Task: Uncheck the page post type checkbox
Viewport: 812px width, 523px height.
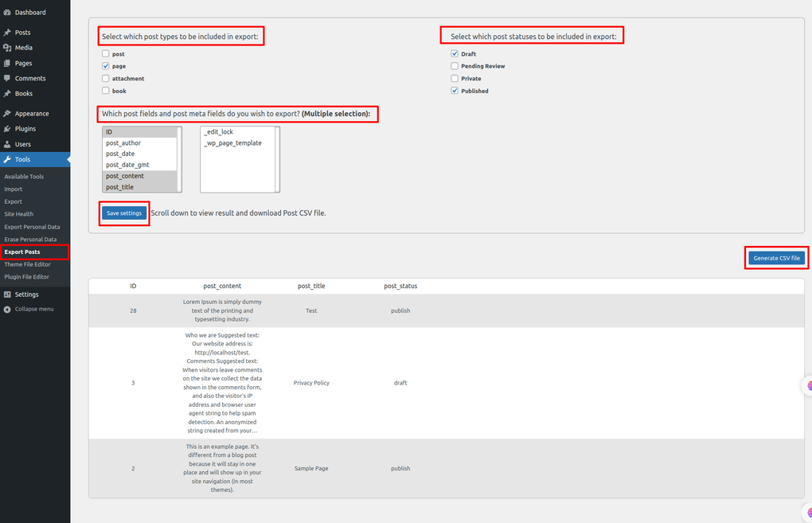Action: tap(106, 66)
